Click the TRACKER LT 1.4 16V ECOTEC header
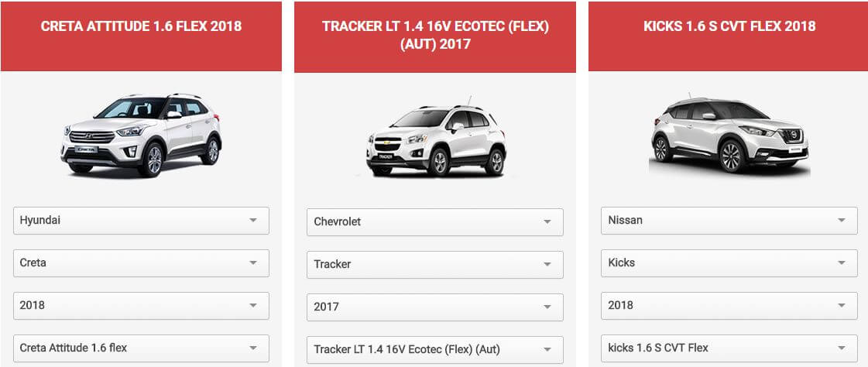This screenshot has height=367, width=868. 435,36
